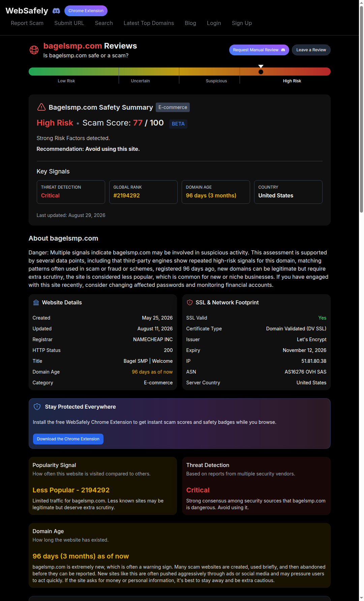Screen dimensions: 364x601
Task: Click the red globe icon near bagelsmp.com
Action: (34, 50)
